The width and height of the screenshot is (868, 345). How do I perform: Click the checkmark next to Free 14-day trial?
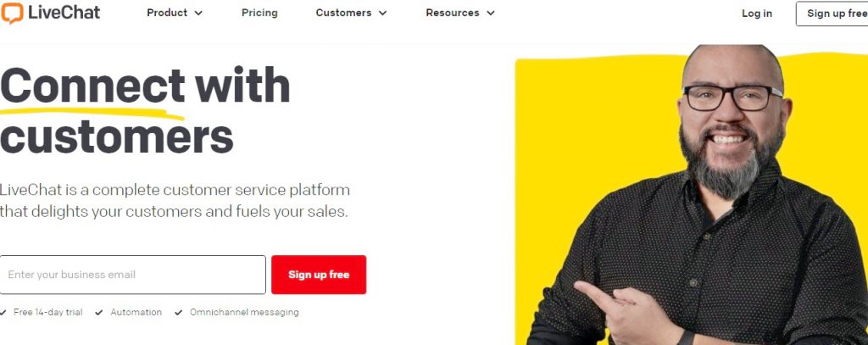(x=3, y=312)
